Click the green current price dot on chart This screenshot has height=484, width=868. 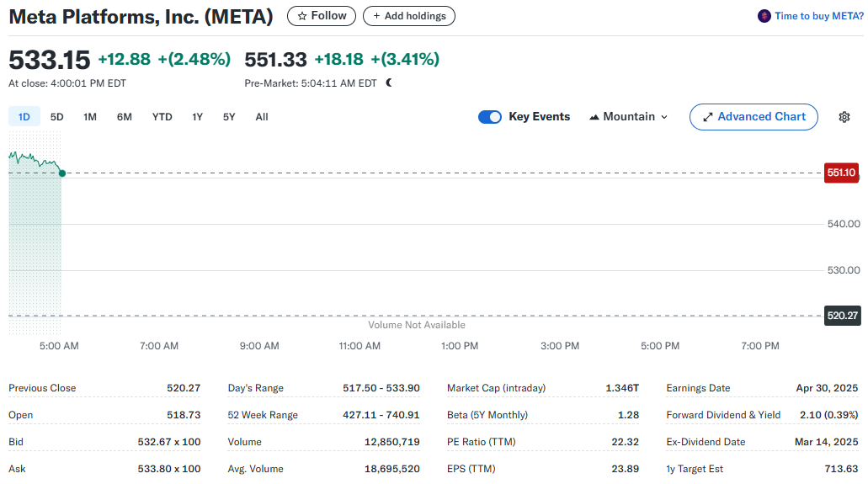tap(62, 173)
